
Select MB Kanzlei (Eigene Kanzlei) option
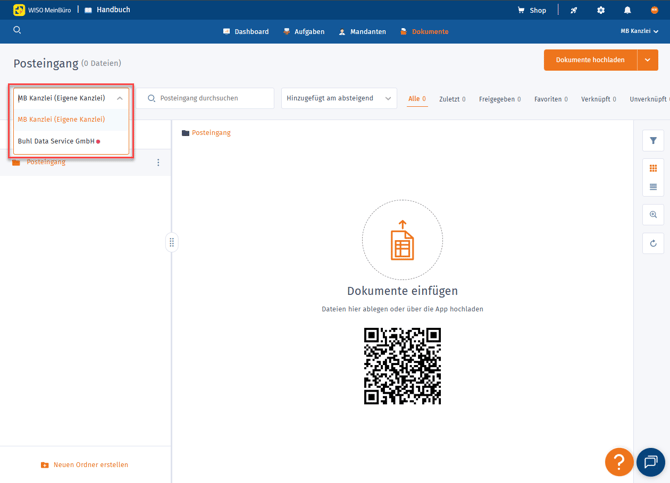(x=71, y=120)
